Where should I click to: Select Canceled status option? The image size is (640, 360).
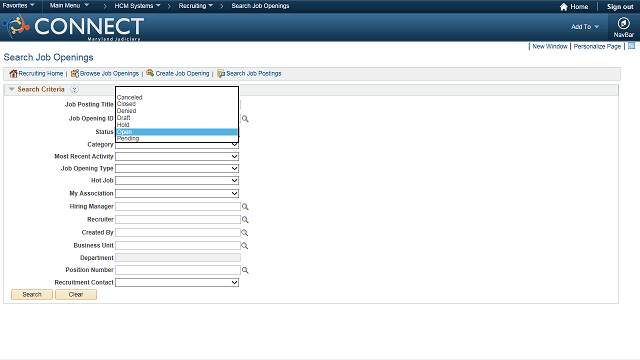tap(177, 98)
